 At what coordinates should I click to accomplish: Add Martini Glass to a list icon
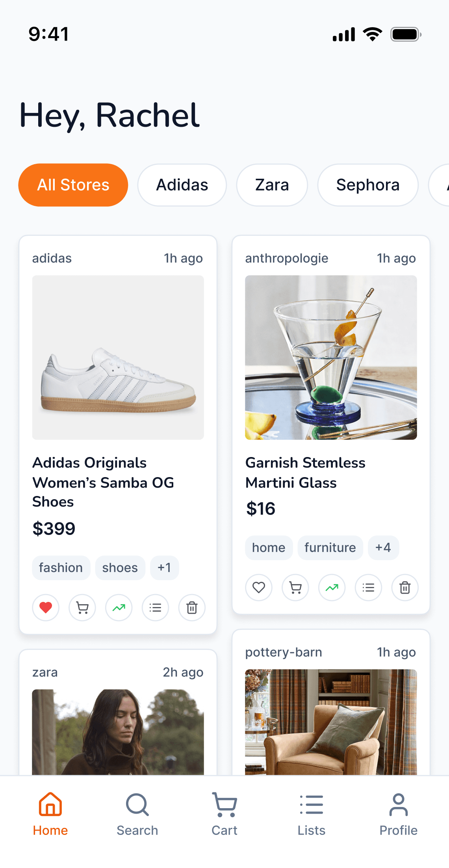pos(369,588)
